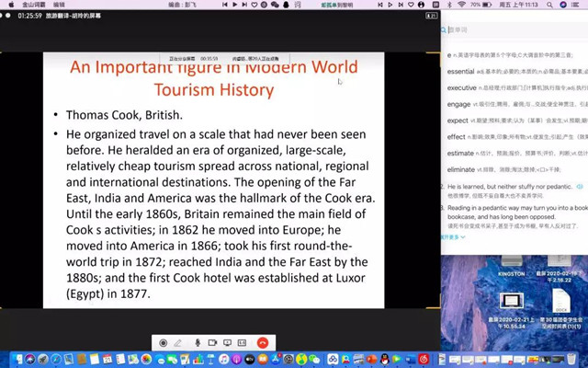Open screen share from meeting toolbar
The image size is (588, 368).
tap(227, 342)
